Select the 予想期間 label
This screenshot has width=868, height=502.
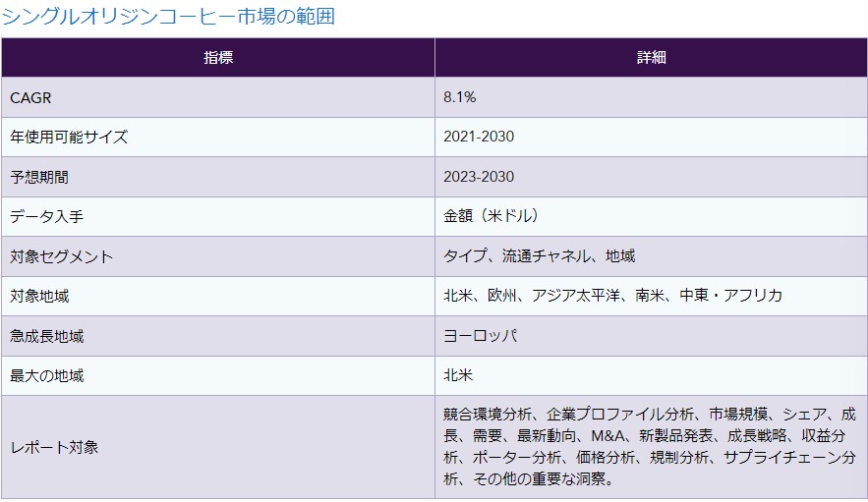(39, 177)
